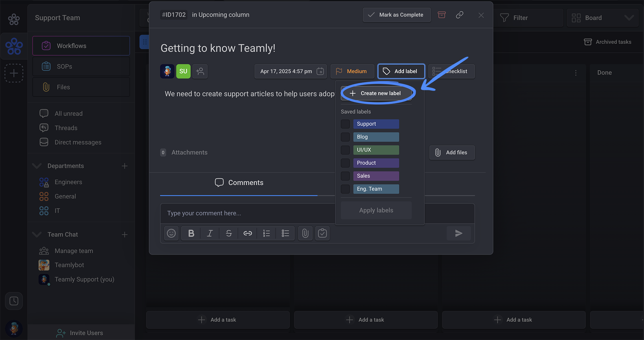Image resolution: width=644 pixels, height=340 pixels.
Task: Select the active workspace flower icon
Action: (14, 46)
